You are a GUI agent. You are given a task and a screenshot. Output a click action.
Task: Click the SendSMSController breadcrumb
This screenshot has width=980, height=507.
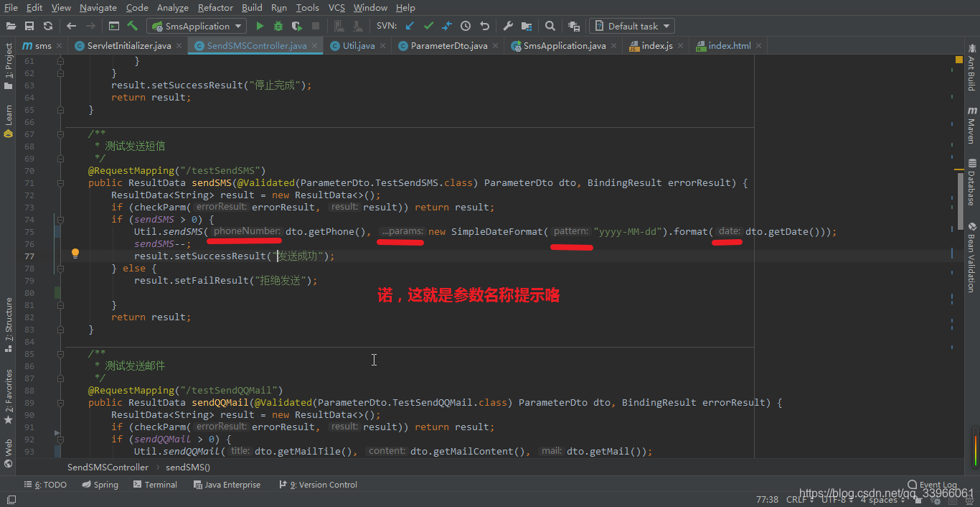pyautogui.click(x=108, y=467)
